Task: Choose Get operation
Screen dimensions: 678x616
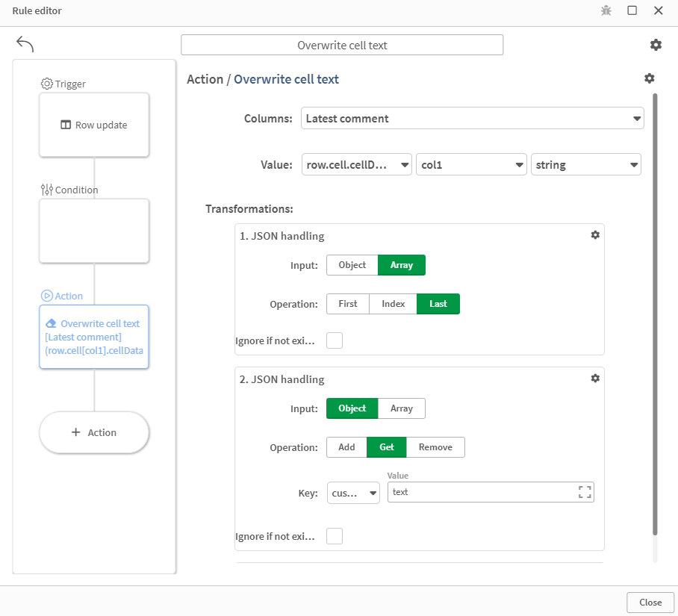Action: [x=386, y=447]
